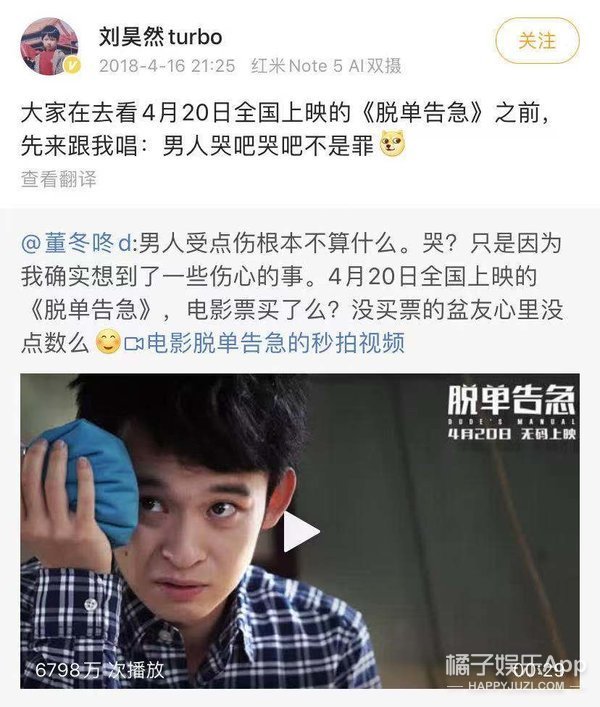Tap the reposted text about 男人受点伤
The height and width of the screenshot is (707, 600).
click(292, 293)
